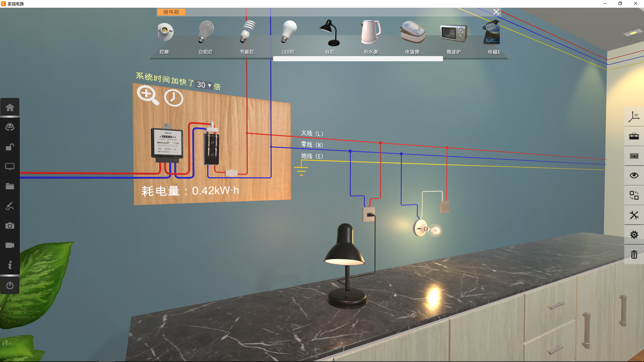Click the screenshot/camera tool icon
The height and width of the screenshot is (362, 644).
10,226
